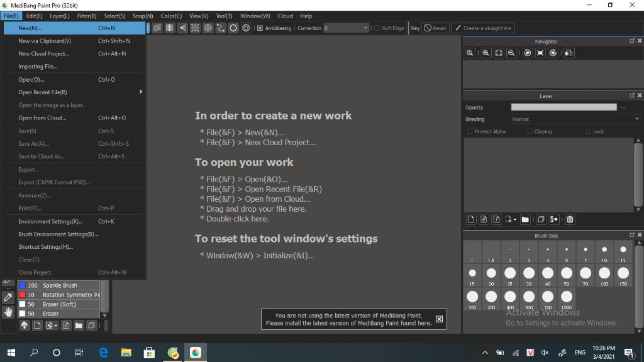The height and width of the screenshot is (362, 644).
Task: Toggle the AntiAliasing checkbox
Action: click(x=260, y=28)
